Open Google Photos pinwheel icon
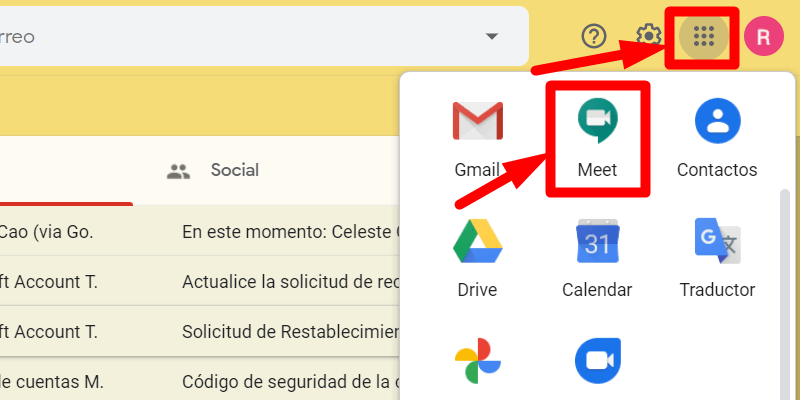 (x=478, y=361)
